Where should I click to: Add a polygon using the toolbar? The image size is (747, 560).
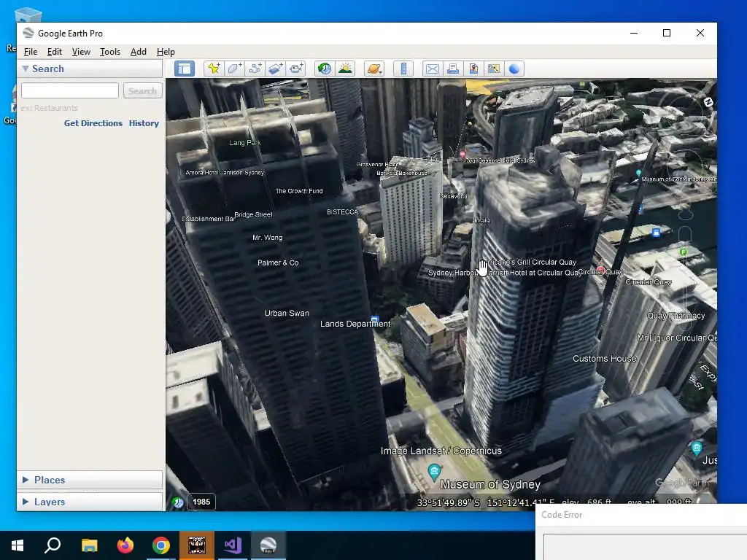234,69
